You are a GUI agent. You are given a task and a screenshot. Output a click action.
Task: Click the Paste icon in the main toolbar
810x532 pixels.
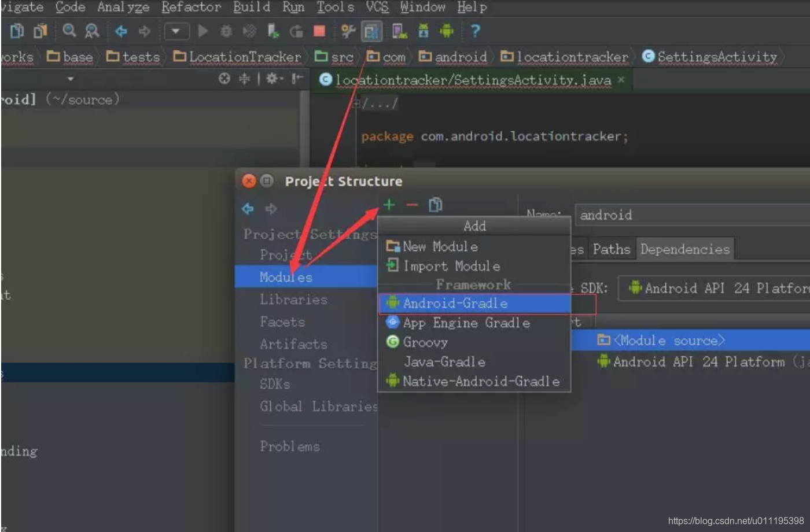pyautogui.click(x=40, y=31)
